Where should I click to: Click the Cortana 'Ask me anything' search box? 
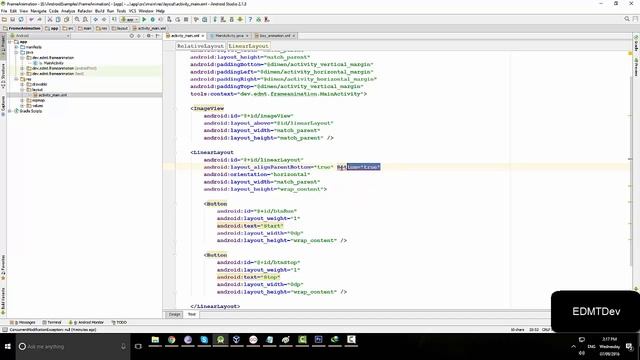click(x=73, y=347)
